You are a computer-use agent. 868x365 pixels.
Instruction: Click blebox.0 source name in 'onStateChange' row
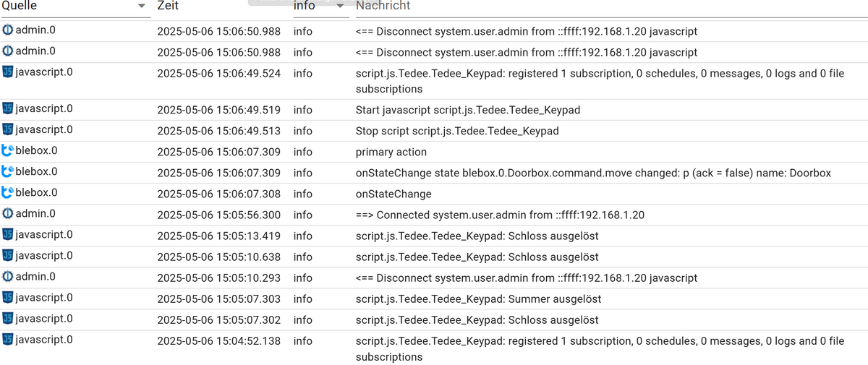click(36, 193)
